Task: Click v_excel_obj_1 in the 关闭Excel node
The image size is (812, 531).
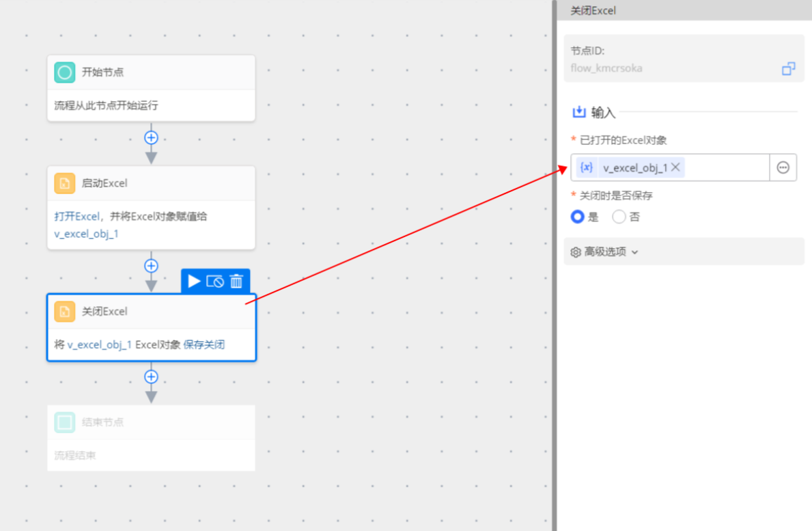Action: (100, 344)
